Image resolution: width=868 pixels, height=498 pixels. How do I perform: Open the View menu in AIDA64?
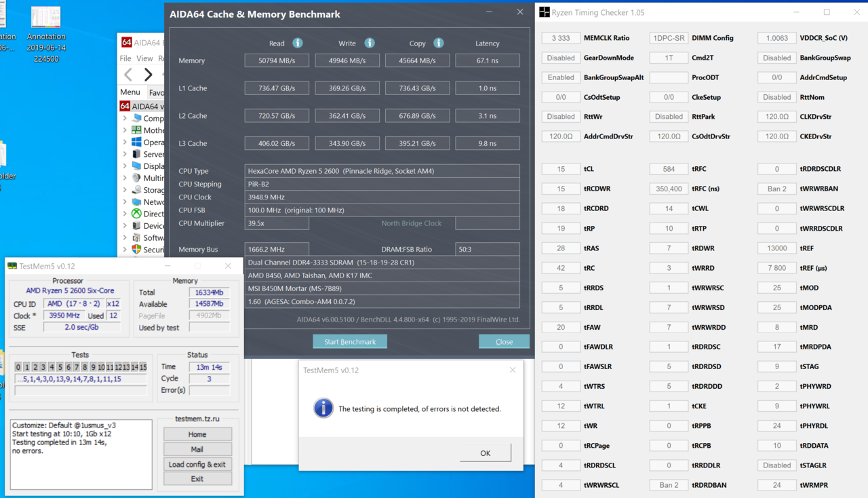tap(144, 58)
